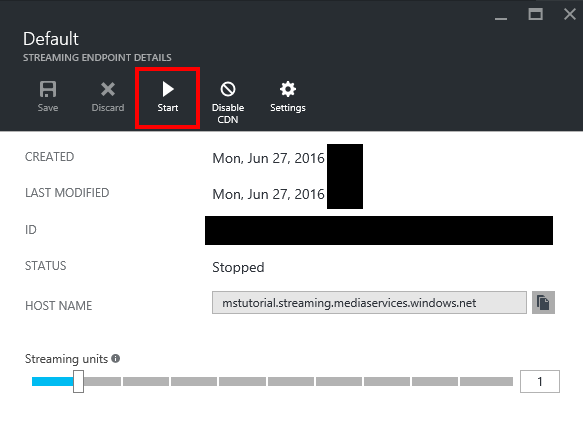
Task: Start the streaming endpoint
Action: pos(168,97)
